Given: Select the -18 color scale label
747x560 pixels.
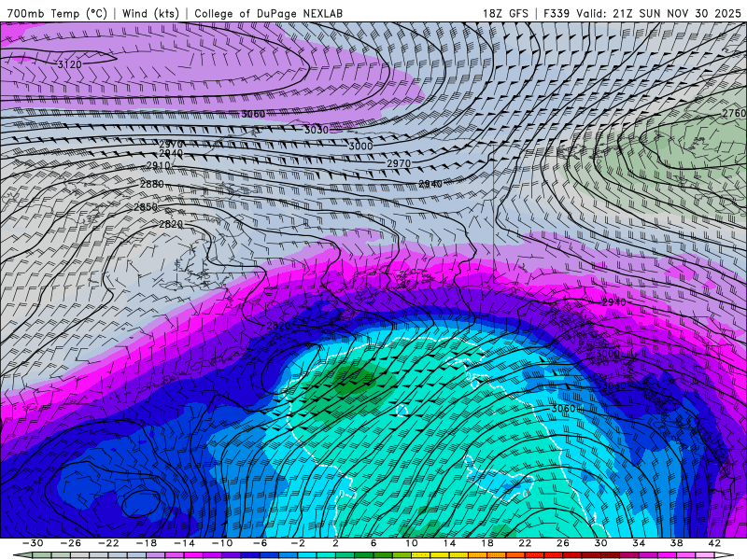Looking at the screenshot, I should click(x=147, y=543).
